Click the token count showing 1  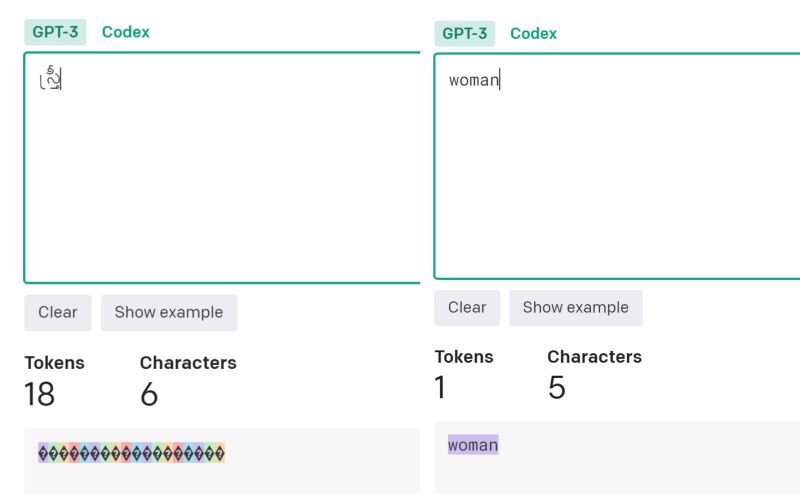[440, 387]
